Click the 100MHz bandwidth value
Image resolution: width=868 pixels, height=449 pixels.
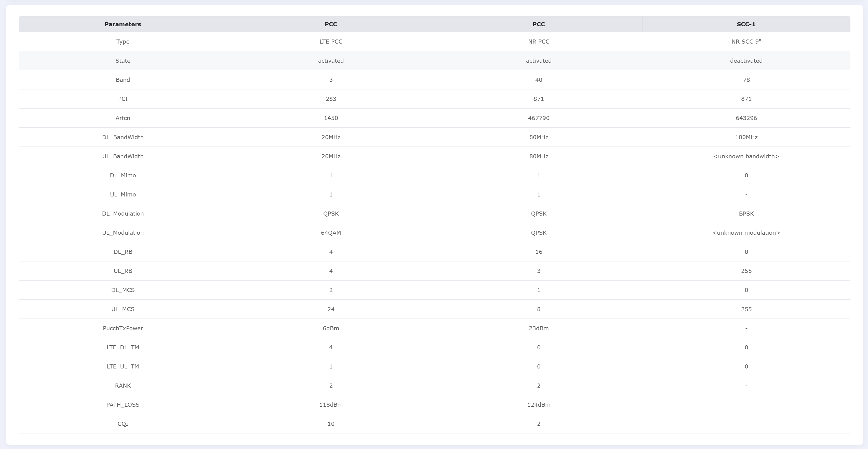pyautogui.click(x=746, y=137)
